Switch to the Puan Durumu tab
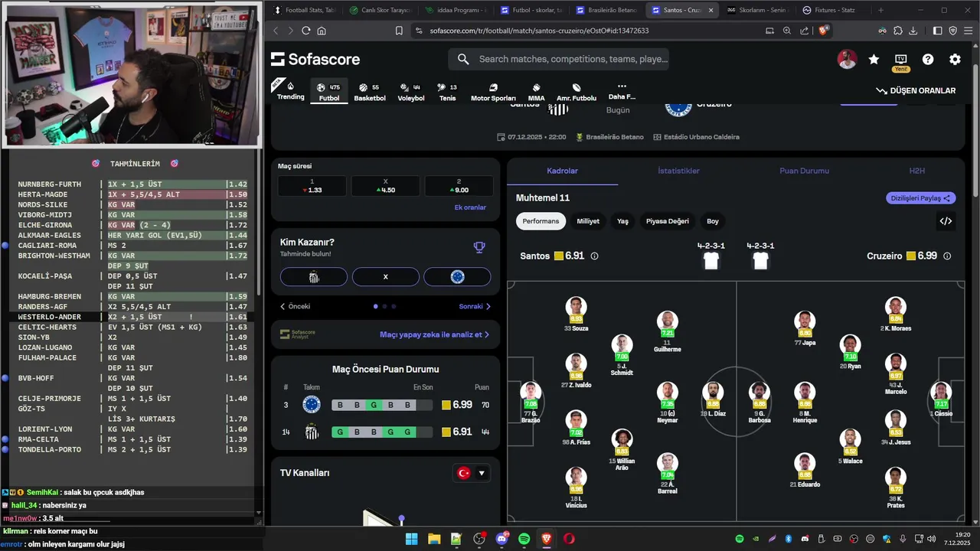This screenshot has height=551, width=980. (804, 171)
